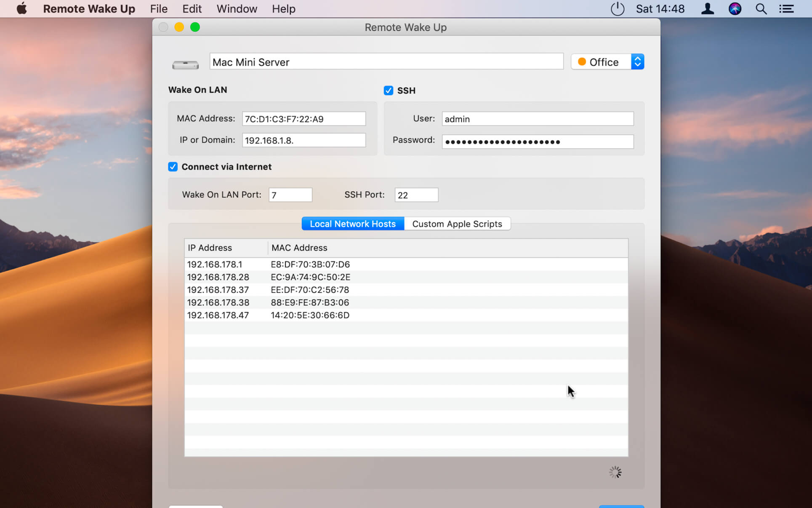
Task: Click the File menu in menu bar
Action: 158,9
